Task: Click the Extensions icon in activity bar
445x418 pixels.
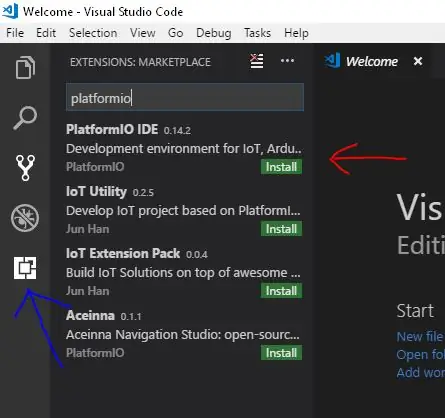Action: click(25, 268)
